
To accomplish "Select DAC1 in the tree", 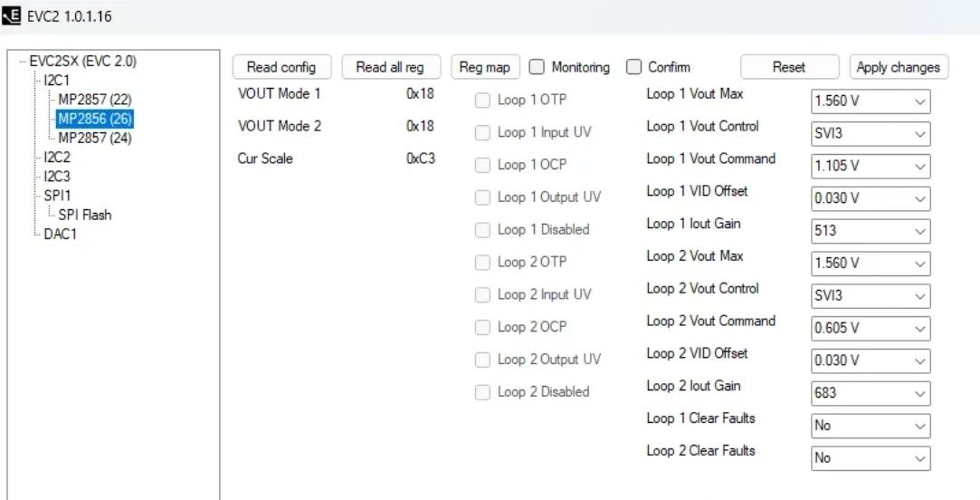I will coord(60,234).
